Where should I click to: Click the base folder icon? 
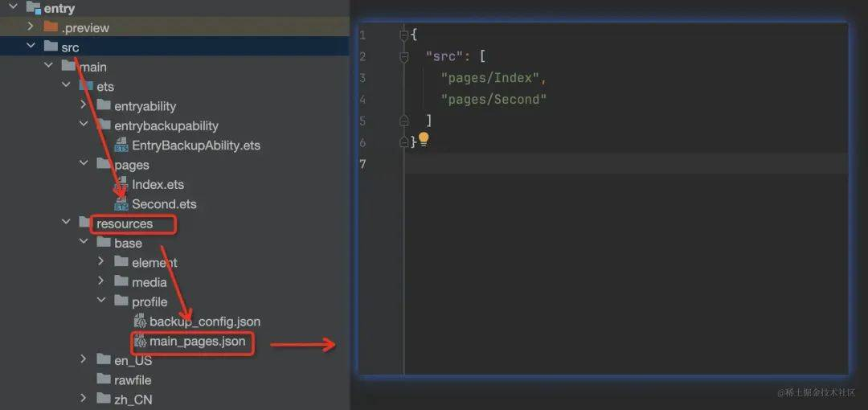click(x=104, y=242)
